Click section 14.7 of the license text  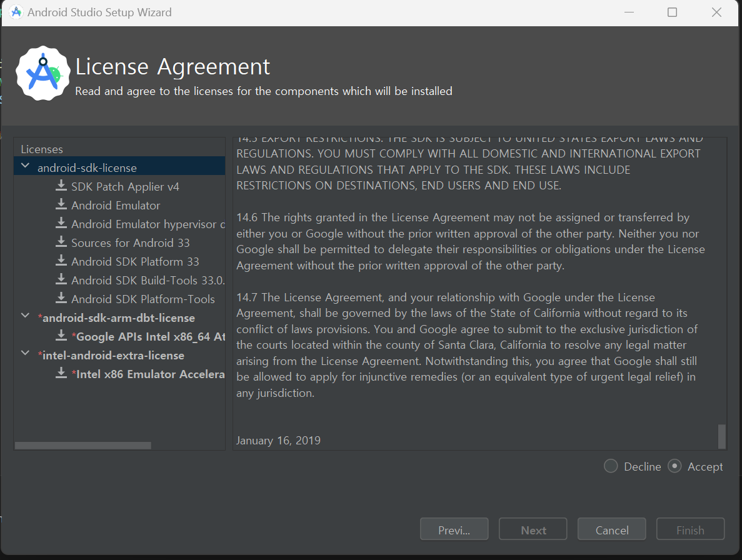tap(466, 345)
